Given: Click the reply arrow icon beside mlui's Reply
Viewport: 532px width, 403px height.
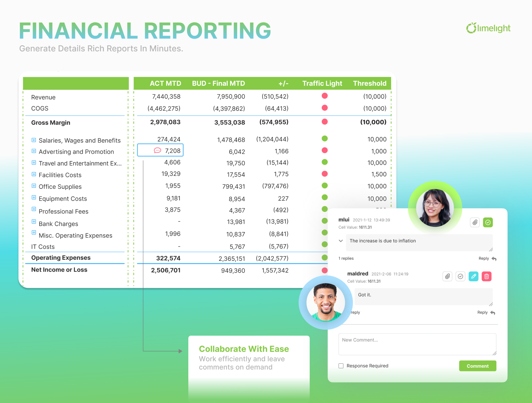Looking at the screenshot, I should coord(493,259).
